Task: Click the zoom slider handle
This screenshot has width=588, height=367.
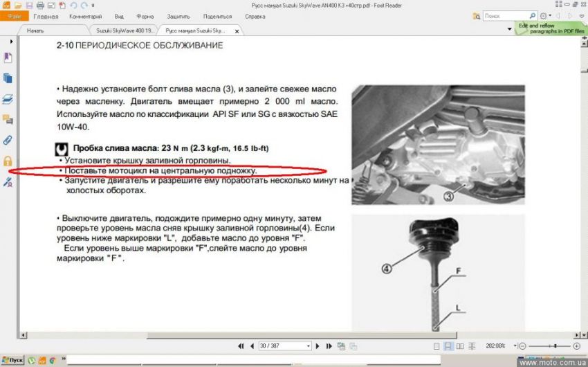Action: point(553,346)
